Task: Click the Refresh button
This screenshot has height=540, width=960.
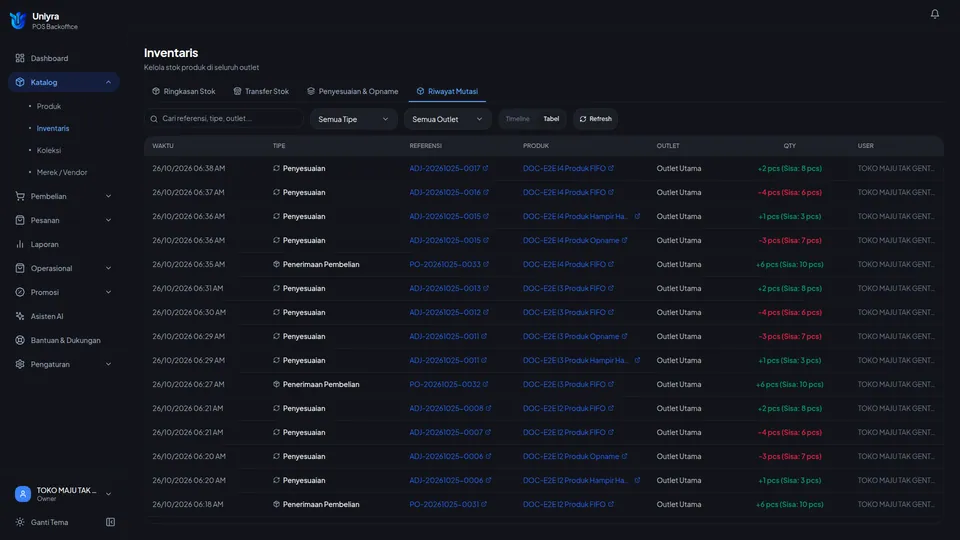Action: [x=596, y=119]
